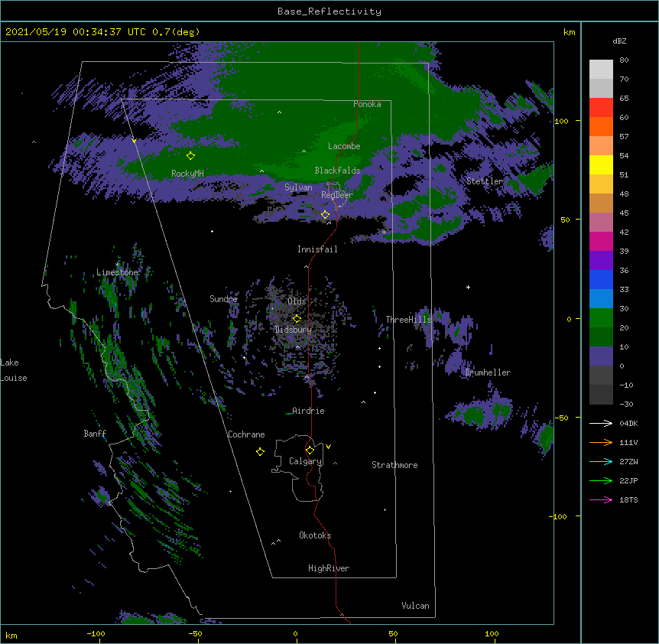Click the ThreeHills label
Screen dimensions: 659x644
click(x=408, y=320)
